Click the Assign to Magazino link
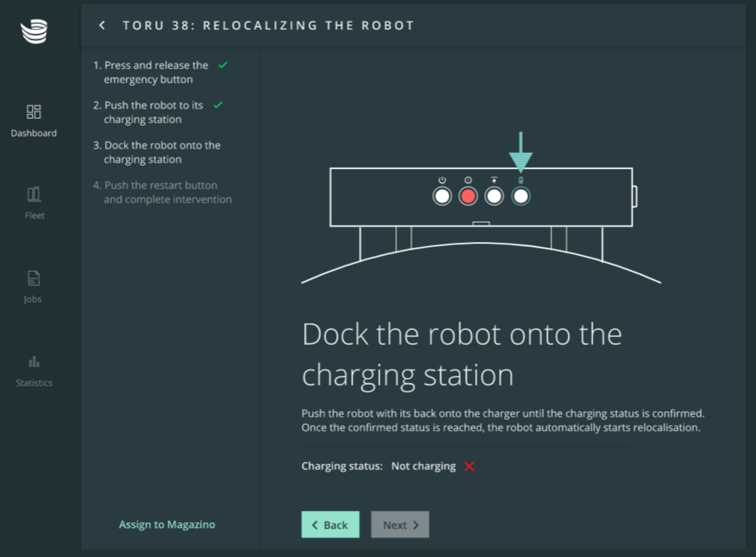The image size is (756, 557). (167, 524)
